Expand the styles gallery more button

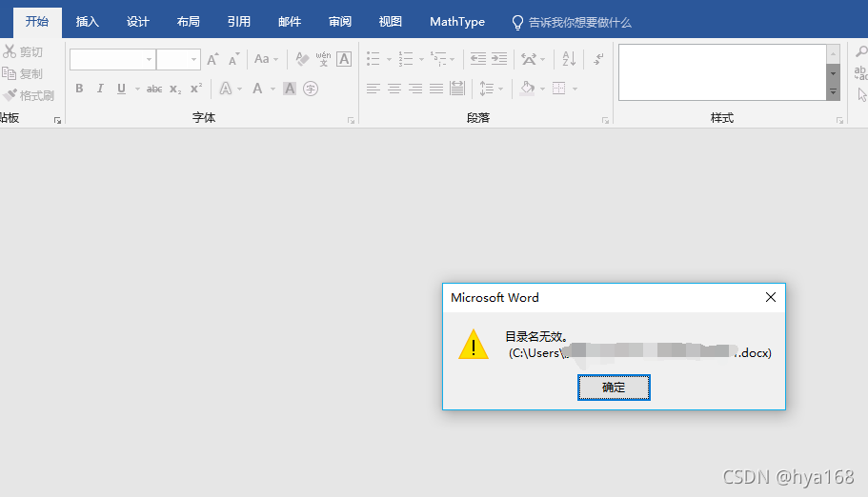coord(833,92)
